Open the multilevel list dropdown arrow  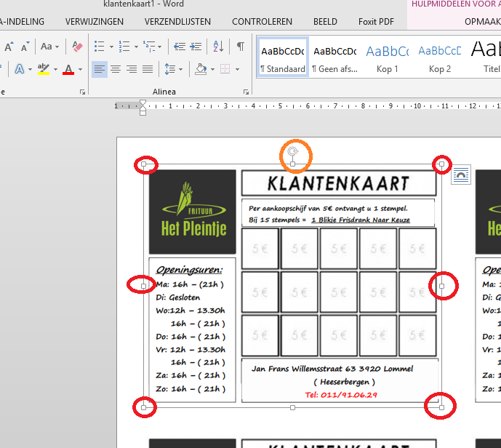click(x=159, y=47)
